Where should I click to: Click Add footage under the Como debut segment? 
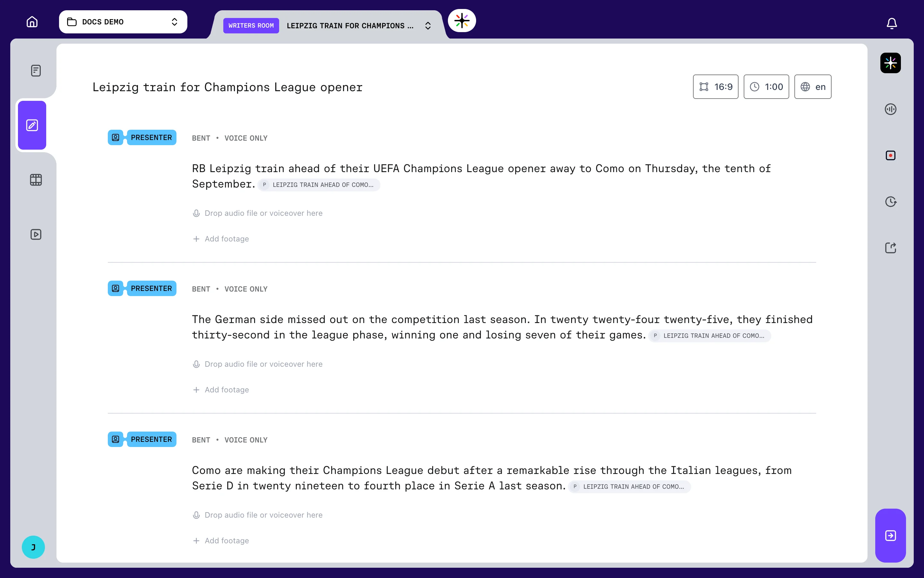[x=221, y=541]
